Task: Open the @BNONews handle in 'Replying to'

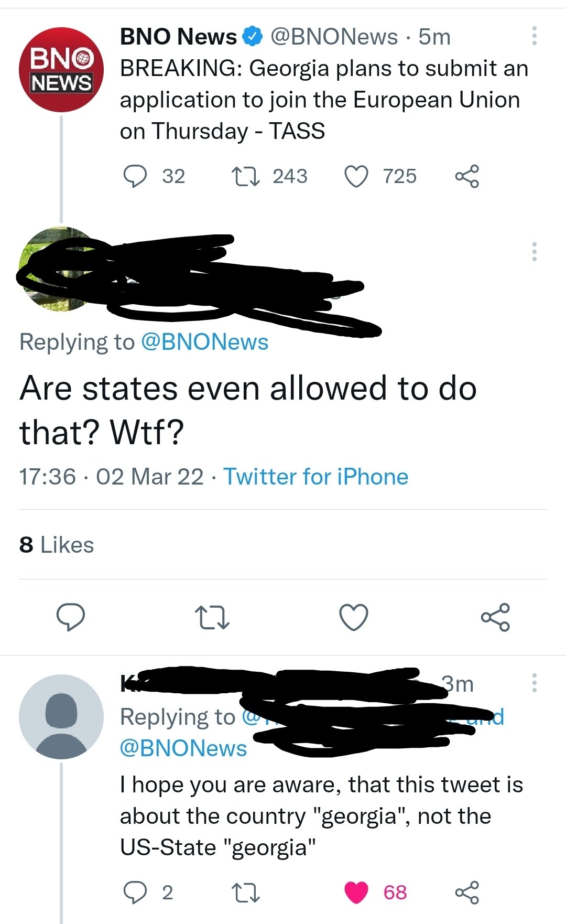Action: [205, 342]
